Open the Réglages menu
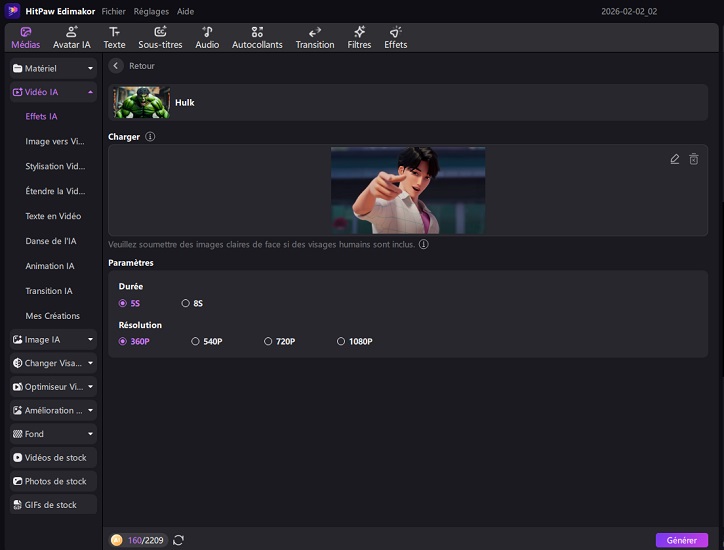The height and width of the screenshot is (550, 724). point(151,10)
